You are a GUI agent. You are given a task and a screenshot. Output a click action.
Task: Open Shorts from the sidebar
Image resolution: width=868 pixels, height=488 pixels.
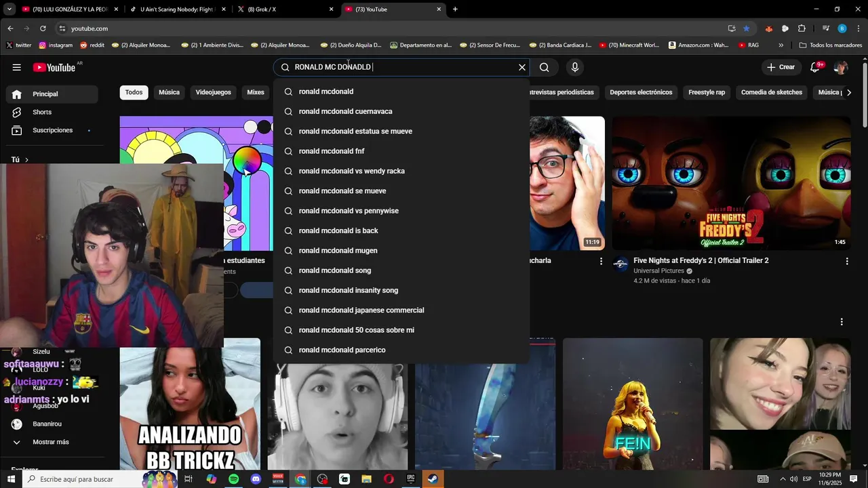click(x=52, y=112)
